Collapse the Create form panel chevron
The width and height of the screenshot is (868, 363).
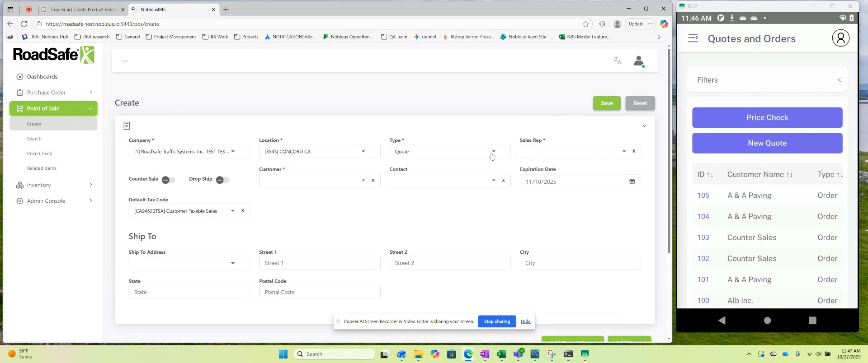point(644,126)
